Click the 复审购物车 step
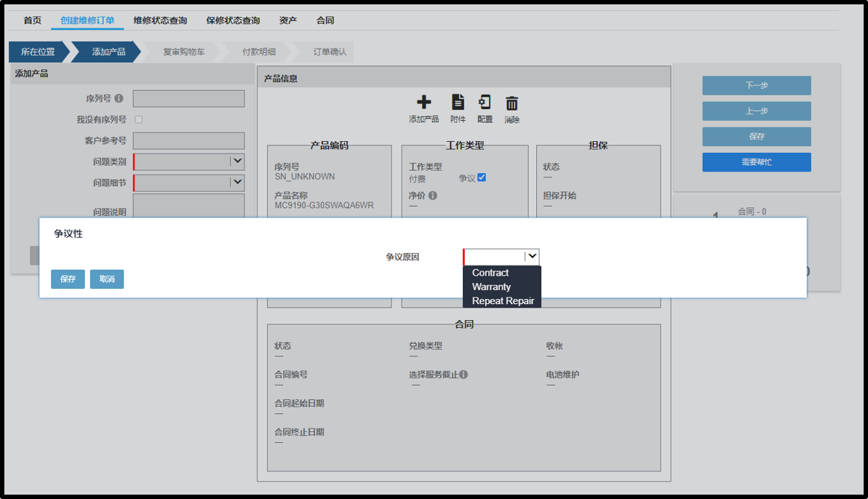The height and width of the screenshot is (499, 868). pyautogui.click(x=183, y=52)
